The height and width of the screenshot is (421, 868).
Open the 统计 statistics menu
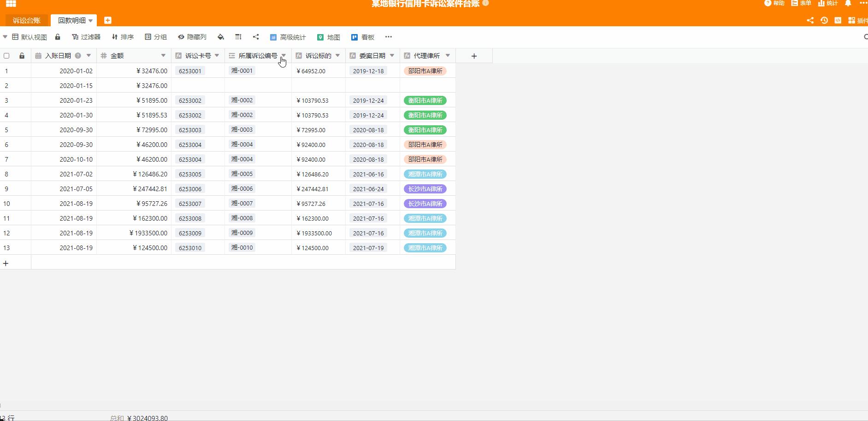click(828, 3)
